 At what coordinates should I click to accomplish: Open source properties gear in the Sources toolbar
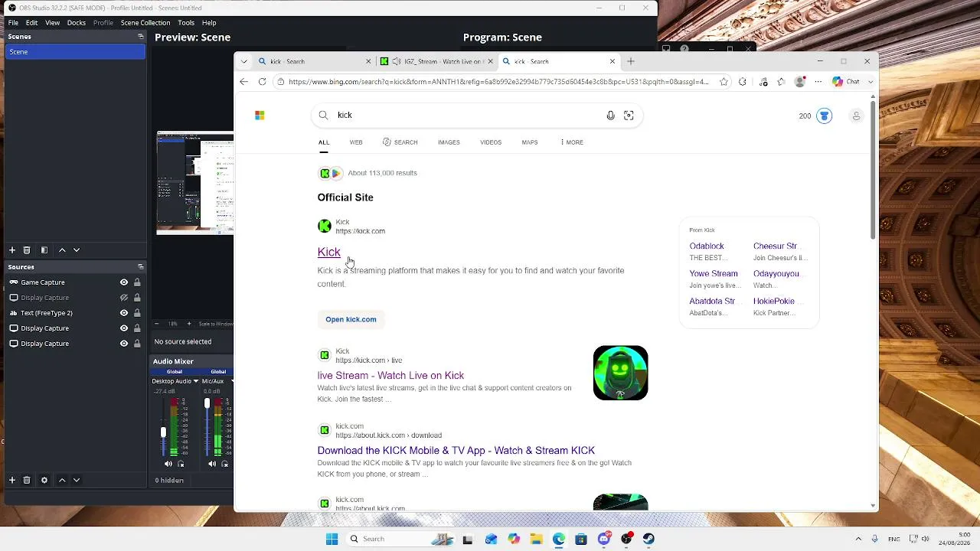coord(44,480)
